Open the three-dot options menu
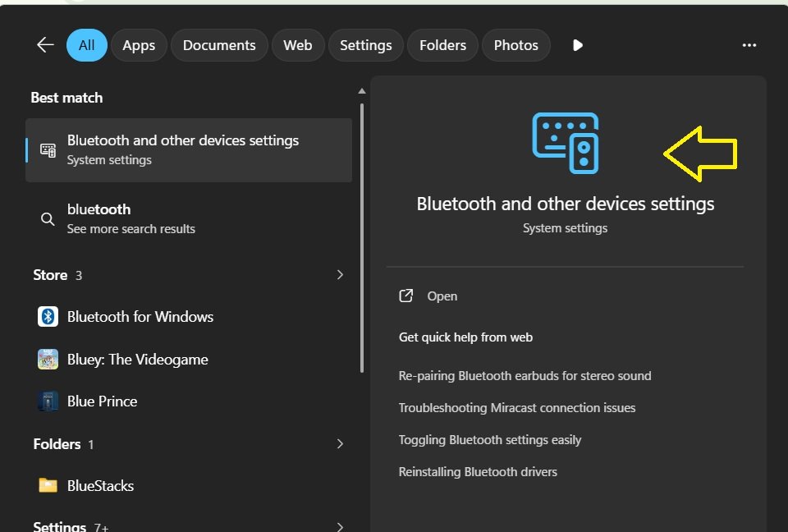 click(x=749, y=45)
